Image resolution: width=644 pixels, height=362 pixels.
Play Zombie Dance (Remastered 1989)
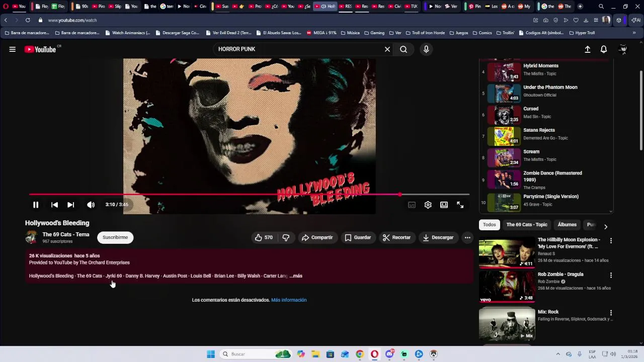click(546, 180)
